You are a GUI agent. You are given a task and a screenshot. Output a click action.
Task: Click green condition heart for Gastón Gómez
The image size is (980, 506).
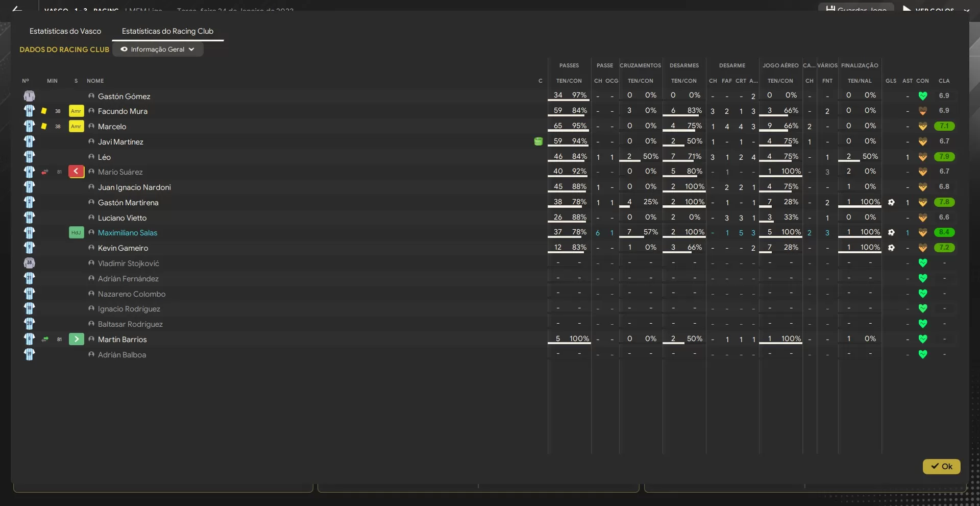pyautogui.click(x=922, y=96)
